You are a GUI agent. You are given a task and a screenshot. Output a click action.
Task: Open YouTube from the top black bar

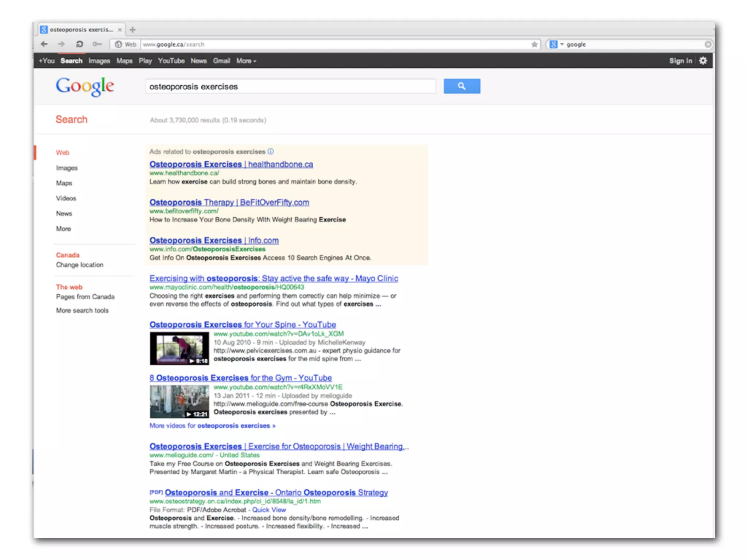[171, 61]
